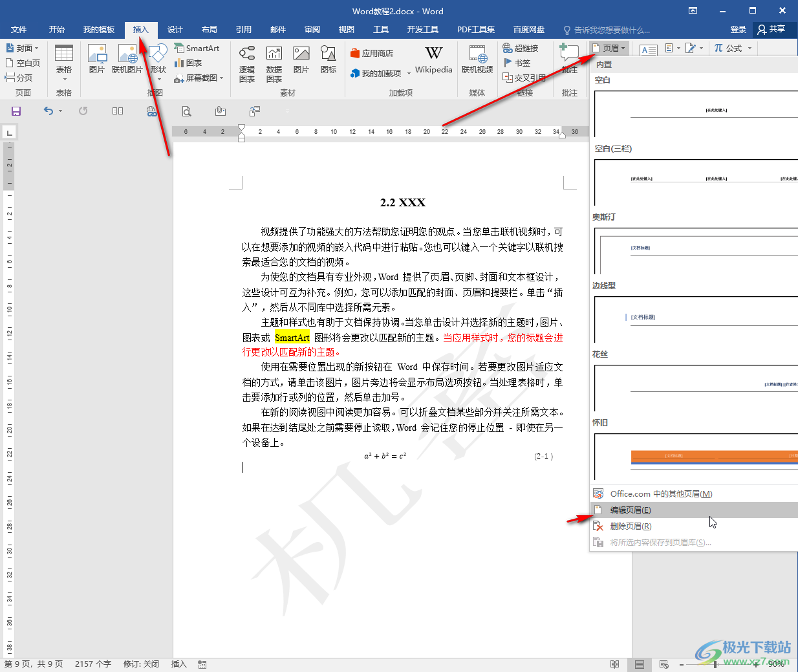The image size is (798, 672).
Task: Click the page count 第 9 页, 共 9 页
Action: 34,664
